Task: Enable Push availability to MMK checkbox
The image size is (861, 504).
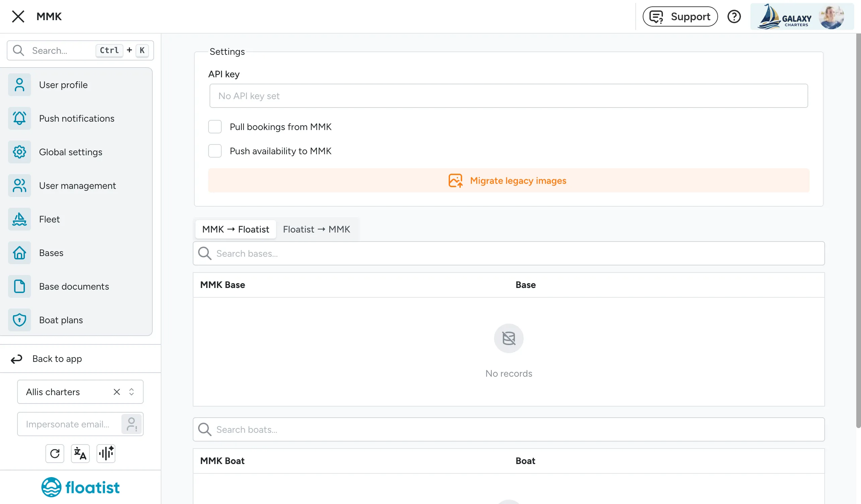Action: pos(215,151)
